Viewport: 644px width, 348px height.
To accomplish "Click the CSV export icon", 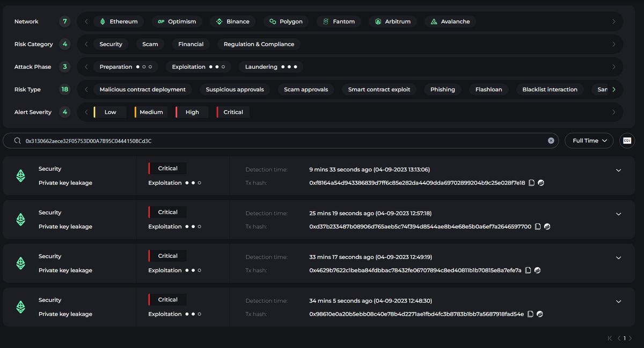I will coord(626,141).
